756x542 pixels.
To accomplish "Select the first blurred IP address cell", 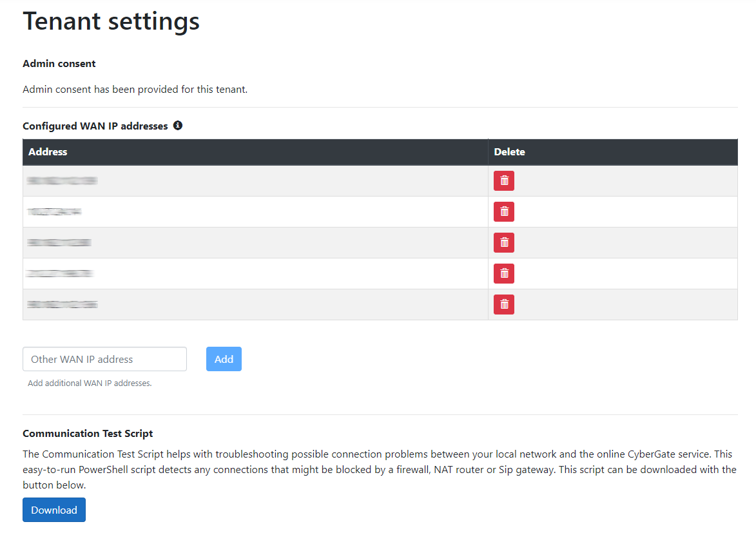I will (62, 181).
